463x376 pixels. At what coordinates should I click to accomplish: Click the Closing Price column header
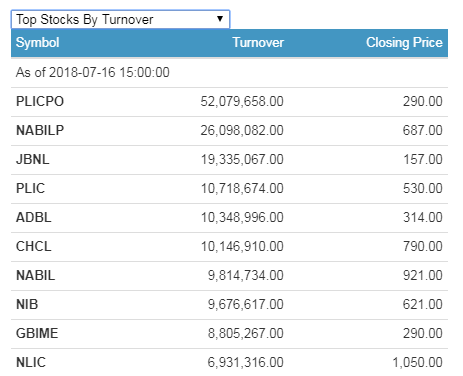pyautogui.click(x=404, y=43)
